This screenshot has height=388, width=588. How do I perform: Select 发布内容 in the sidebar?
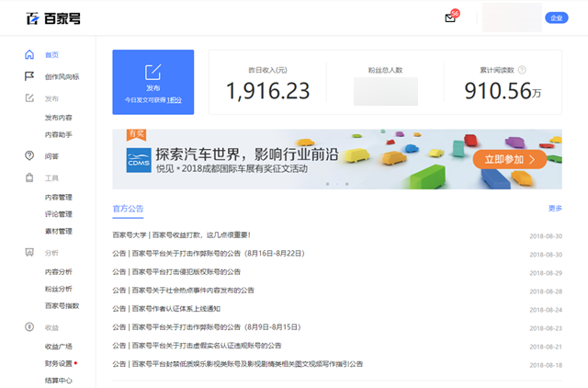tap(59, 118)
